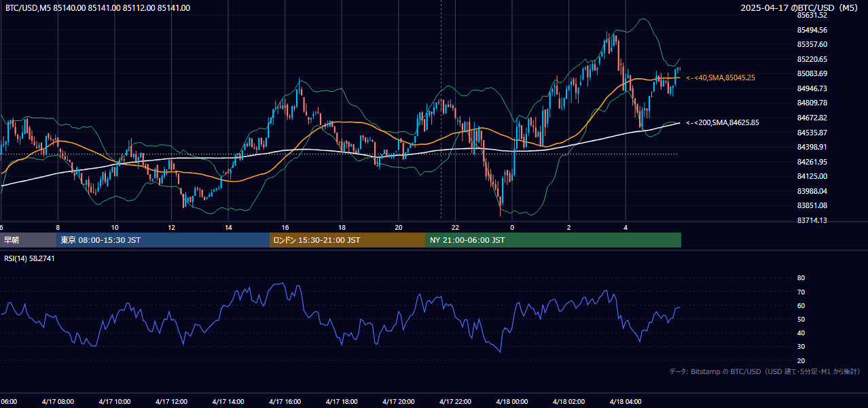Viewport: 868px width, 408px height.
Task: Click price axis value 85631.52
Action: (812, 15)
